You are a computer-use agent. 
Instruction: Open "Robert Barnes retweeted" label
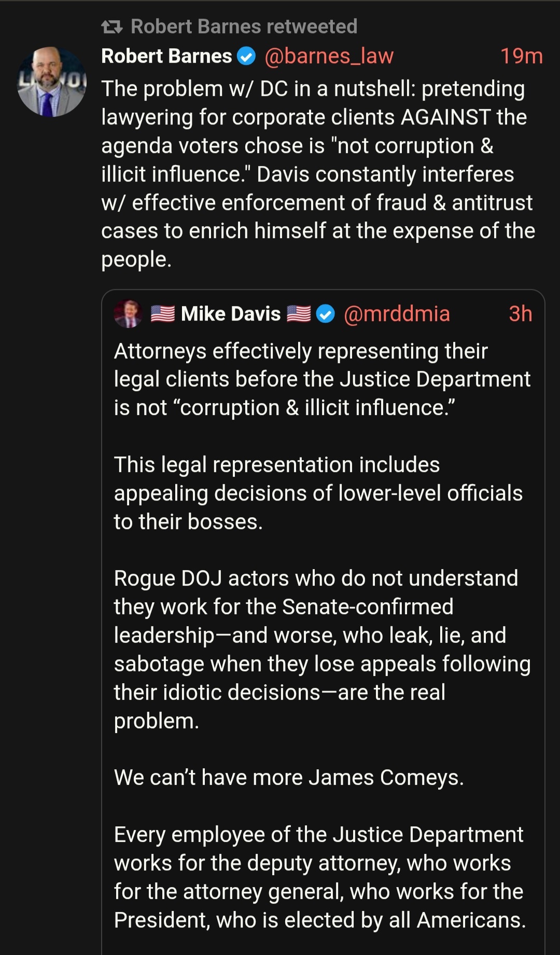tap(244, 26)
